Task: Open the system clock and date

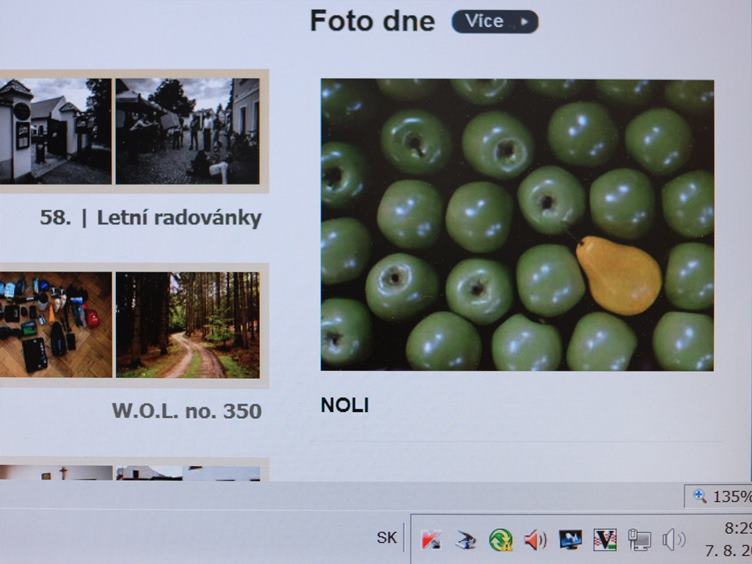Action: 729,539
